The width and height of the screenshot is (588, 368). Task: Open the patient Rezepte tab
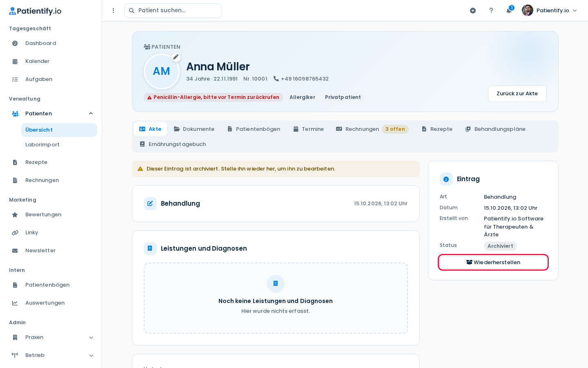click(x=437, y=129)
